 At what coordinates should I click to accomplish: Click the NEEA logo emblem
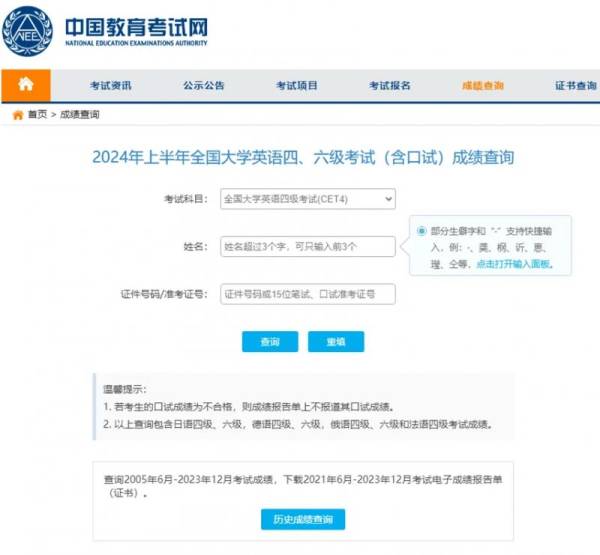(27, 31)
